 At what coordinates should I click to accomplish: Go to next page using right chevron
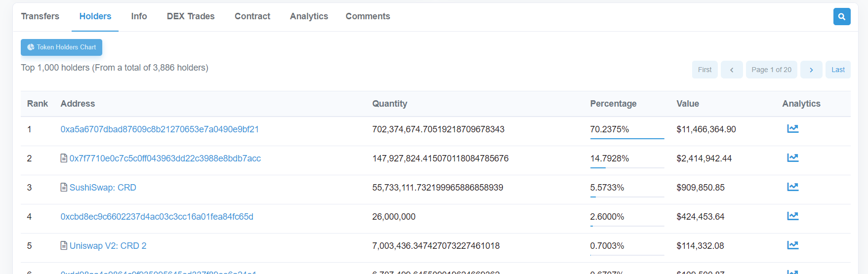coord(811,70)
